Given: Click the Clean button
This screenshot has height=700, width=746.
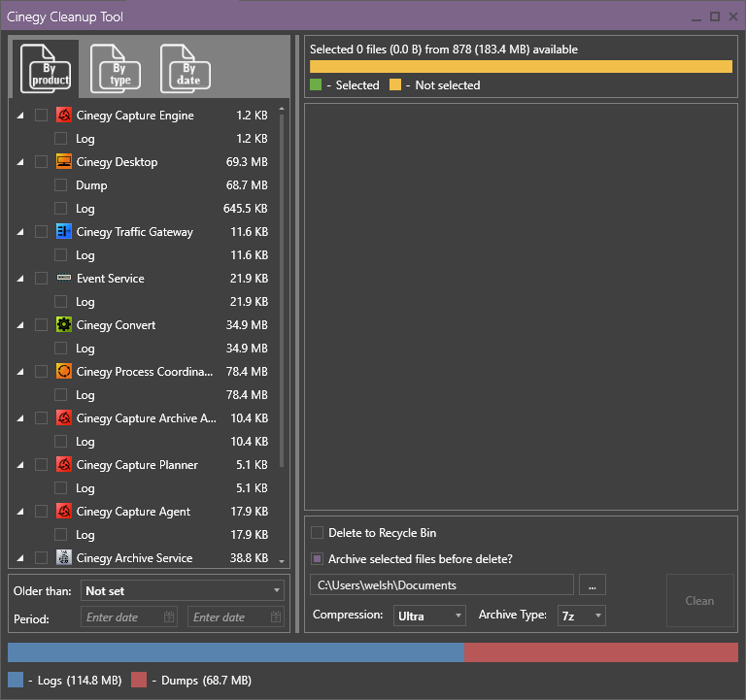Looking at the screenshot, I should pyautogui.click(x=699, y=601).
